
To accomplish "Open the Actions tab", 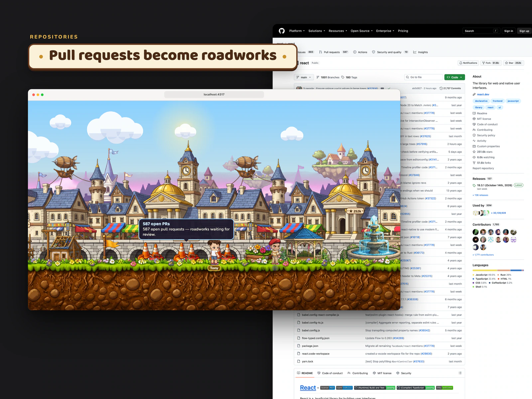I will [360, 52].
